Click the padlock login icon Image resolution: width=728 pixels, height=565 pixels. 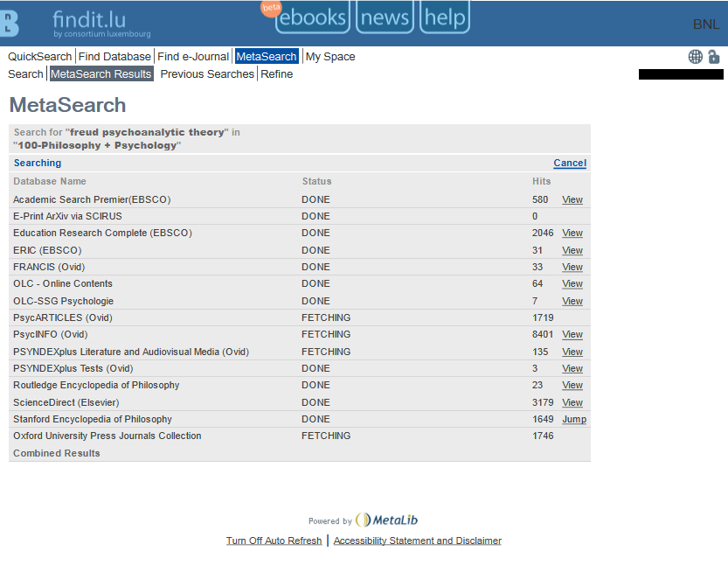click(x=714, y=57)
